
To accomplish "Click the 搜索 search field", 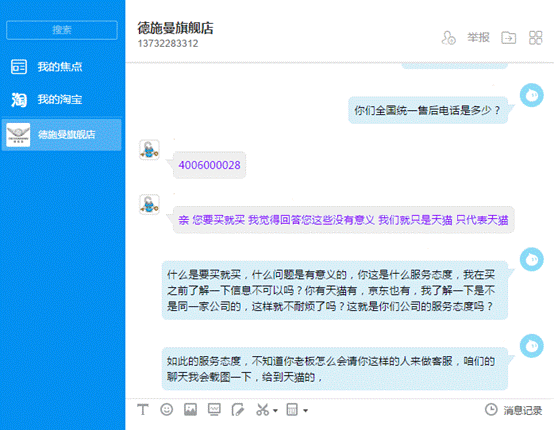I will pyautogui.click(x=62, y=30).
